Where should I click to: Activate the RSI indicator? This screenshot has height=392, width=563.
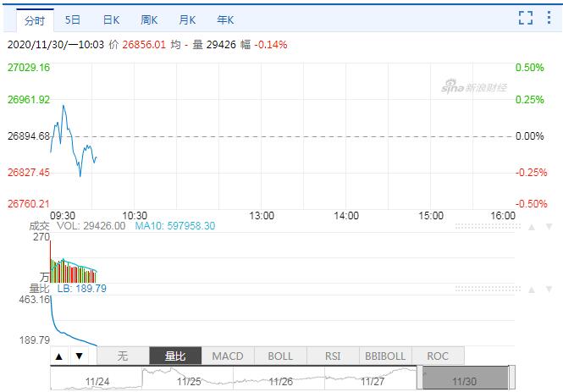tap(333, 356)
